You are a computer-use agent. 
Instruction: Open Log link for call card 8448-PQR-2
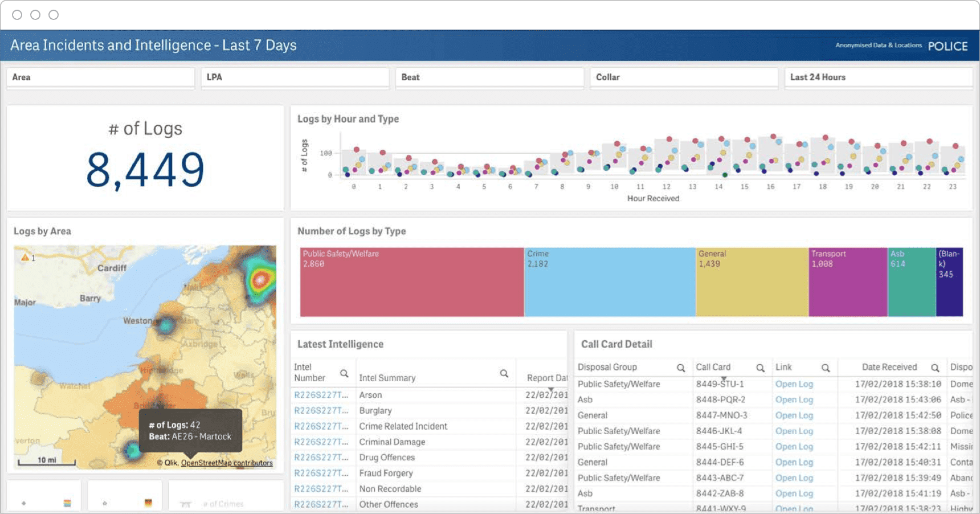pos(794,399)
